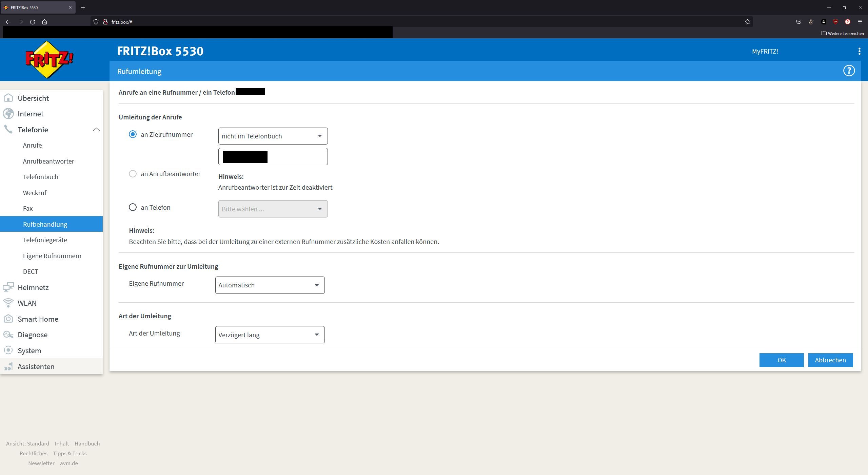
Task: Click the Smart Home icon in sidebar
Action: pos(8,319)
